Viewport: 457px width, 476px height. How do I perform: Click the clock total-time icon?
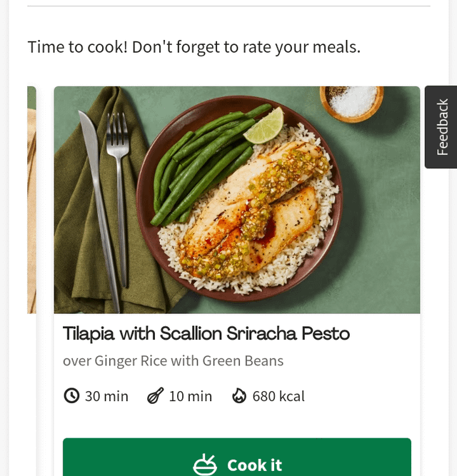tap(71, 396)
